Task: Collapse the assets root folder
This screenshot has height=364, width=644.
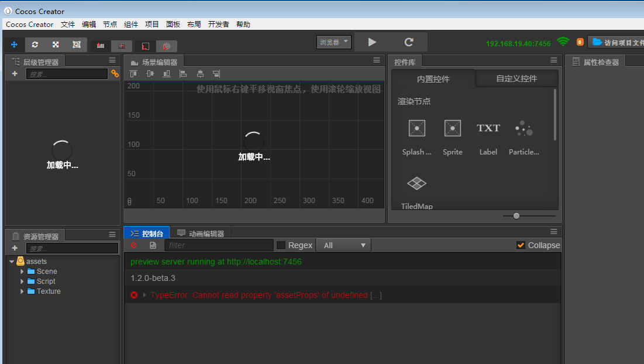Action: pos(12,261)
